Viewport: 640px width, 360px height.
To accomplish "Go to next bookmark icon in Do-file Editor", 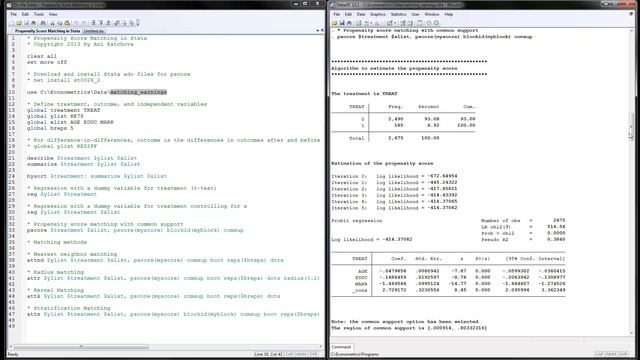I will pyautogui.click(x=109, y=23).
